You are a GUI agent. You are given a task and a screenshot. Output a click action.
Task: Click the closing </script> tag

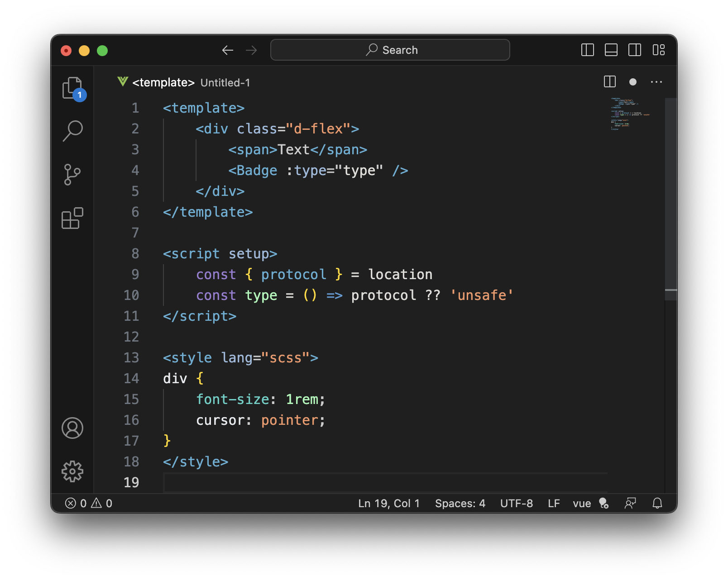200,316
